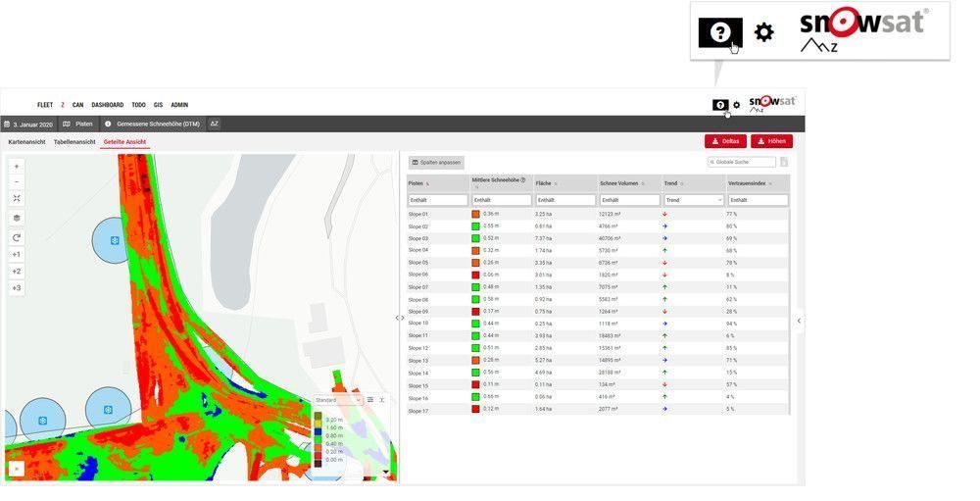Open settings via the gear icon
This screenshot has width=980, height=501.
[737, 105]
